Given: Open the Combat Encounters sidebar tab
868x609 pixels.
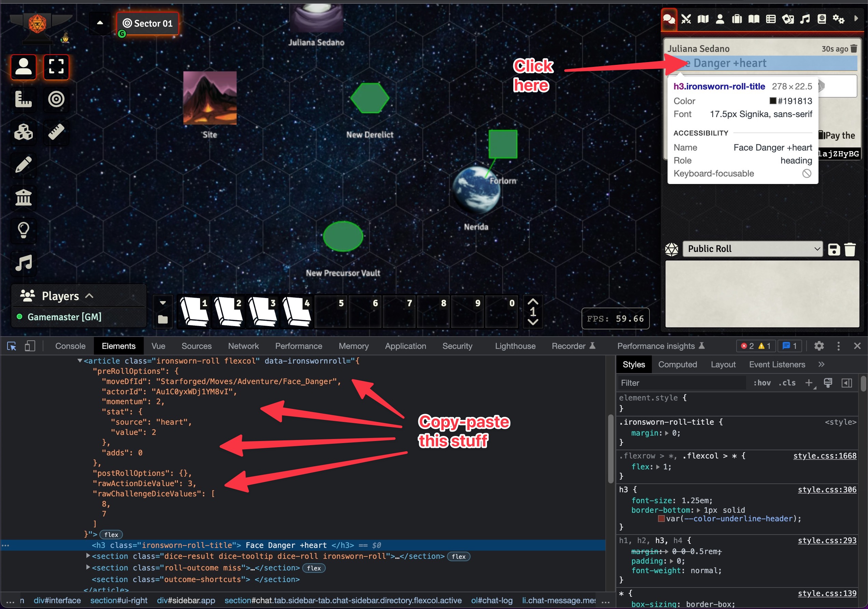Looking at the screenshot, I should (686, 19).
